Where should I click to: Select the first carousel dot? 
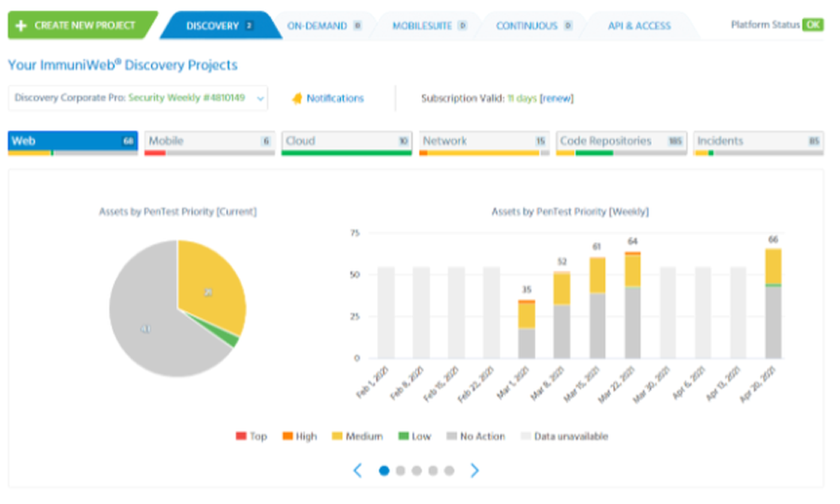point(384,470)
